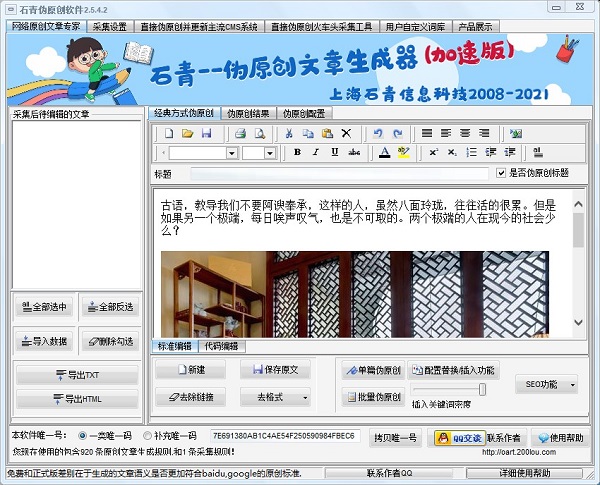Open the font name dropdown
The image size is (600, 485).
click(x=231, y=153)
